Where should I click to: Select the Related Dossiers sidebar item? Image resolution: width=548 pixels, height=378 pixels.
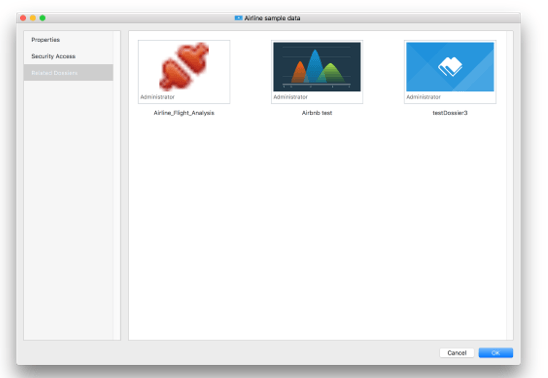pyautogui.click(x=68, y=73)
